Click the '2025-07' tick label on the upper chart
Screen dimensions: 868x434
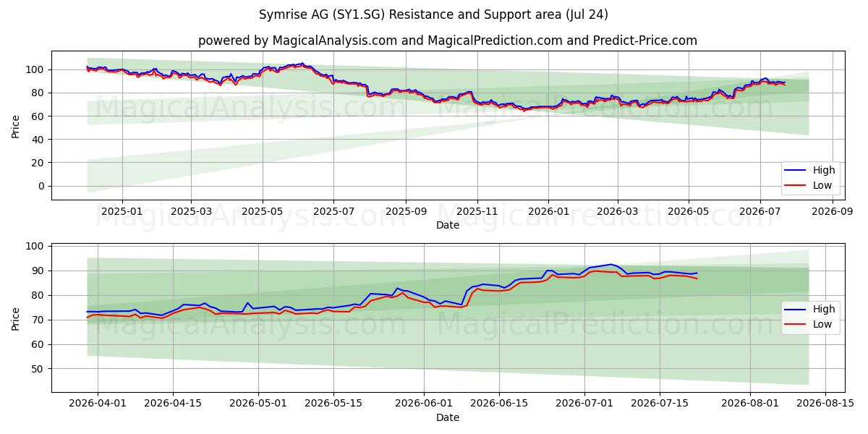[333, 211]
